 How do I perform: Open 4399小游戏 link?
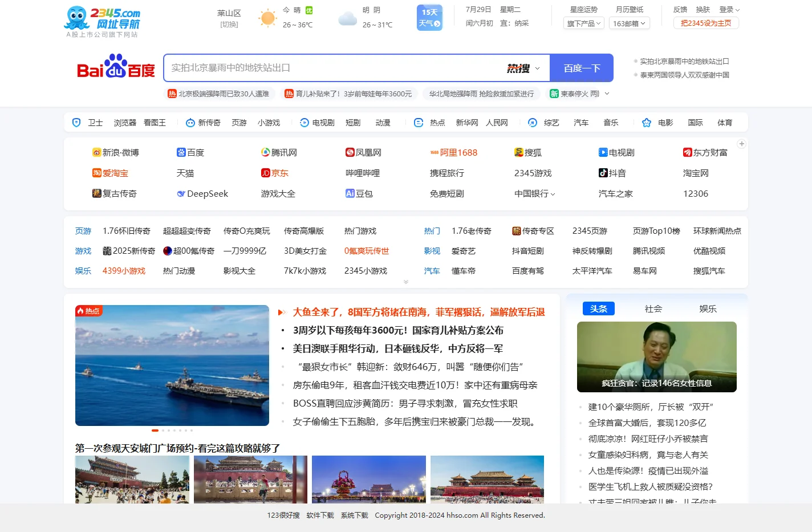pos(124,271)
